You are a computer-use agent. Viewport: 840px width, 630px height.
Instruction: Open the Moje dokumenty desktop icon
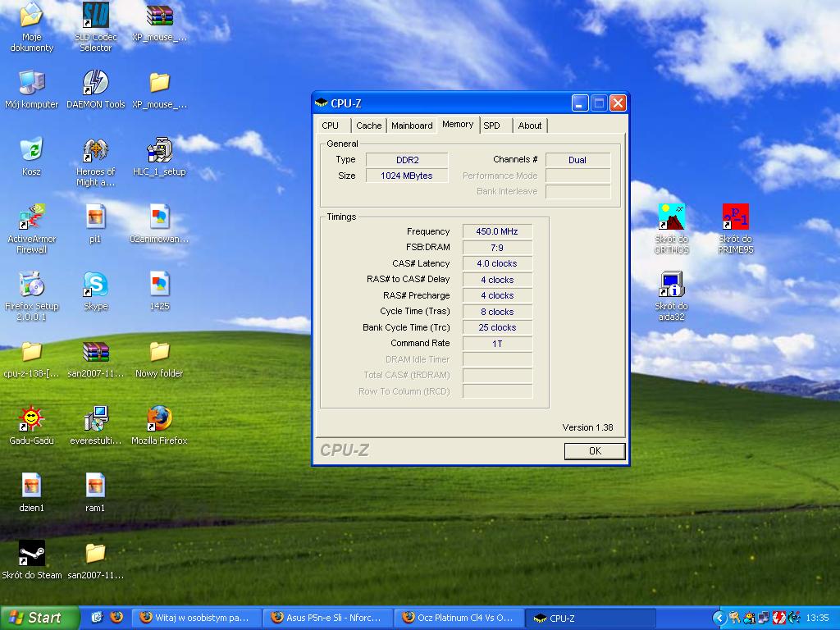[32, 27]
